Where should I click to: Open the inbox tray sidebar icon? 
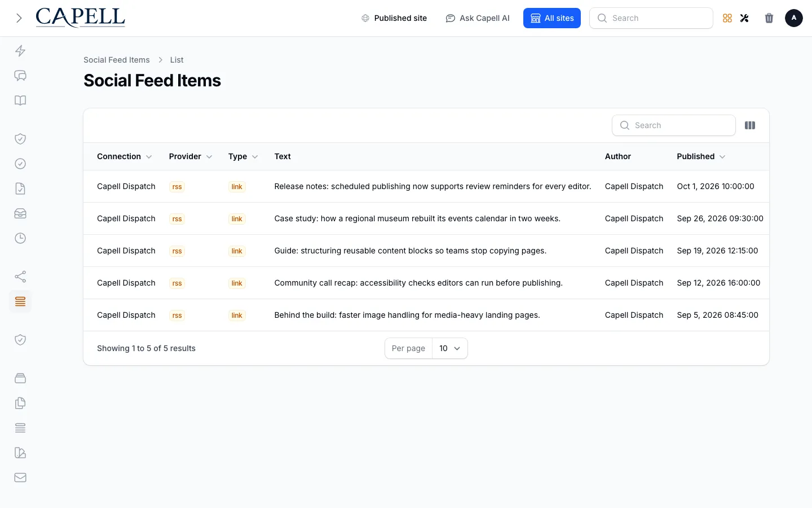pyautogui.click(x=20, y=213)
